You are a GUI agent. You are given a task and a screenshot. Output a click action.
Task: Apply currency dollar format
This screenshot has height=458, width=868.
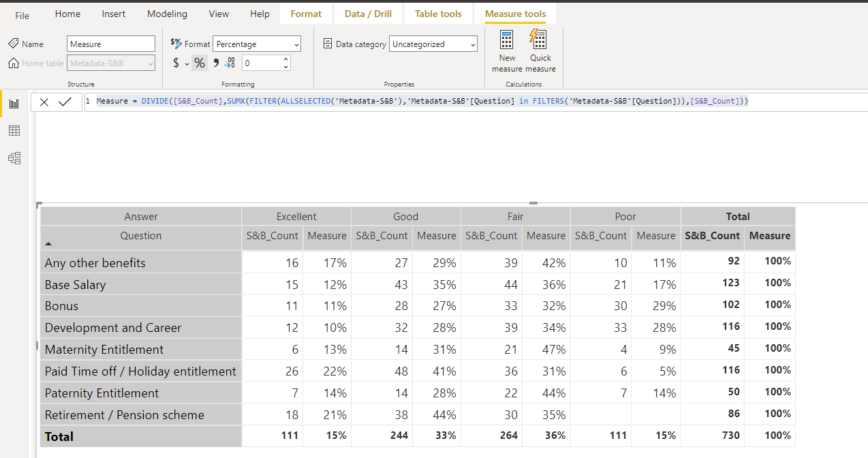coord(176,63)
